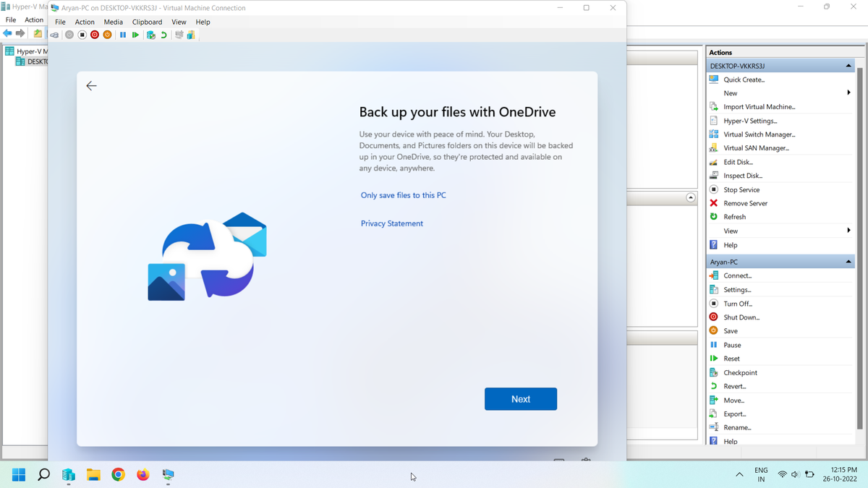Click the battery icon in the system tray
Screen dimensions: 868x488
pyautogui.click(x=809, y=475)
